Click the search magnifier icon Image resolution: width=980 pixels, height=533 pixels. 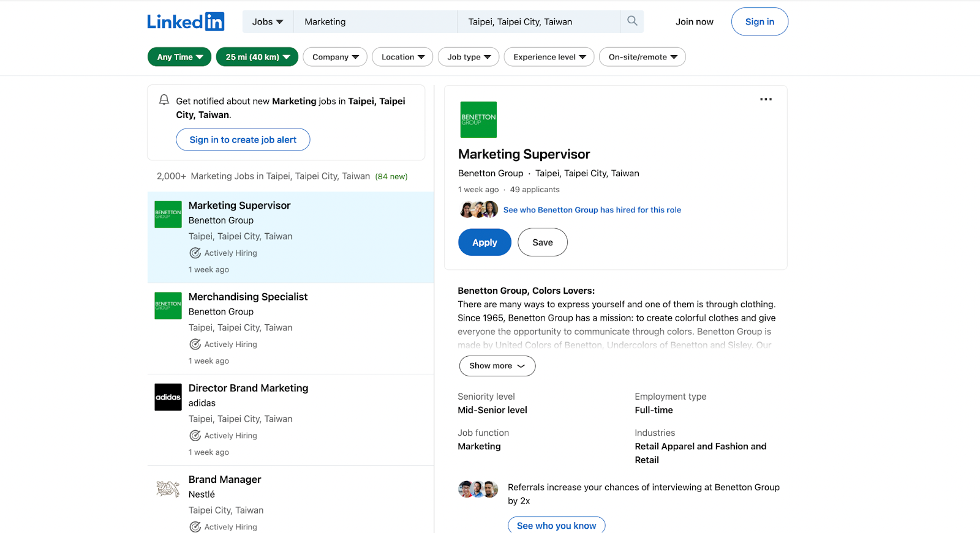point(632,21)
